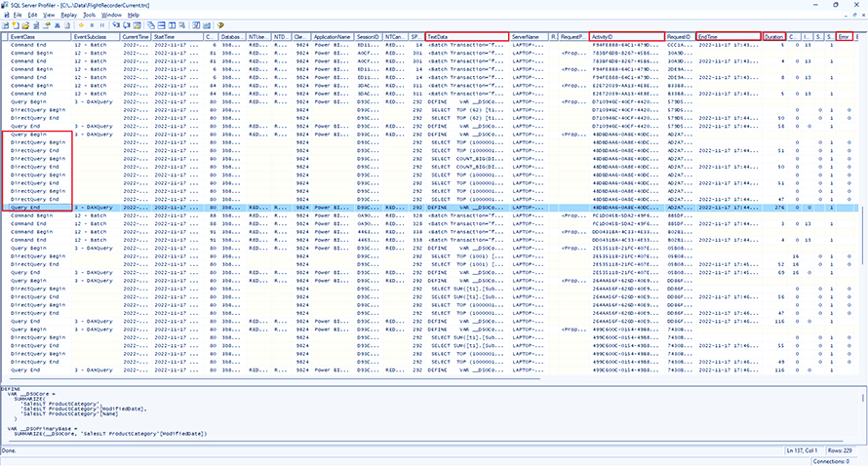
Task: Open the Tools menu
Action: pyautogui.click(x=89, y=15)
